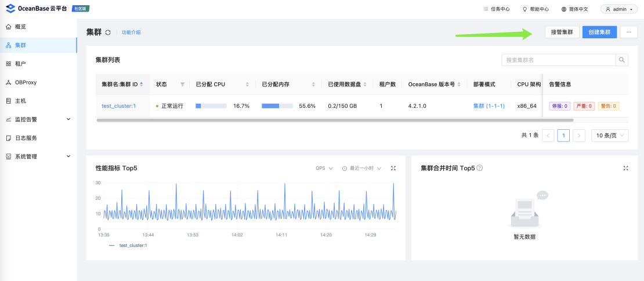Click the 社区版 edition badge

point(81,9)
